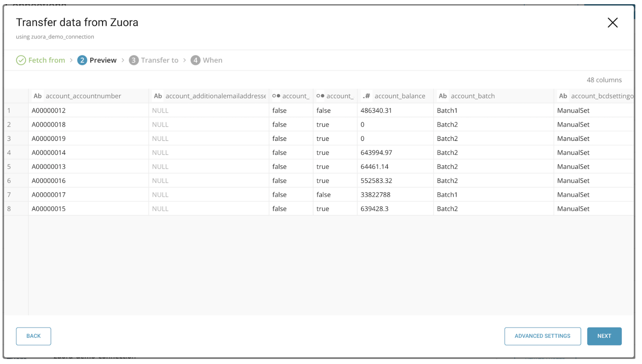Jump to the When step
Viewport: 642px width, 364px height.
click(212, 60)
